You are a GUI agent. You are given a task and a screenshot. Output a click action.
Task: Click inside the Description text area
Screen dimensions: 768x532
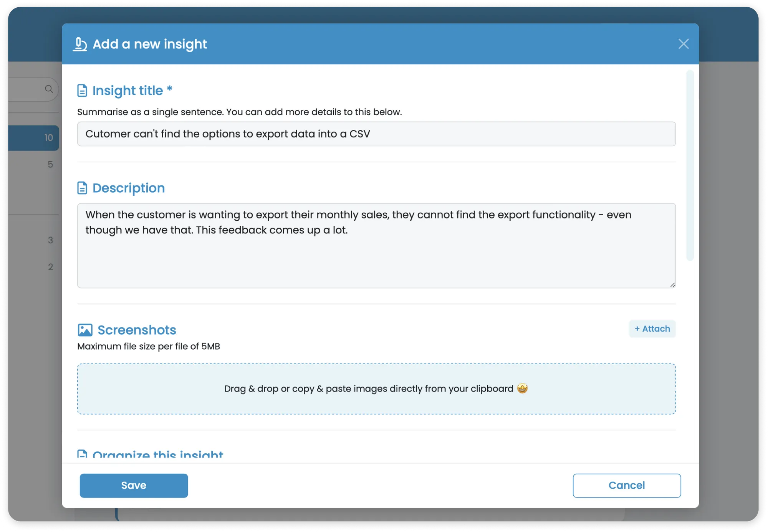[x=376, y=246]
